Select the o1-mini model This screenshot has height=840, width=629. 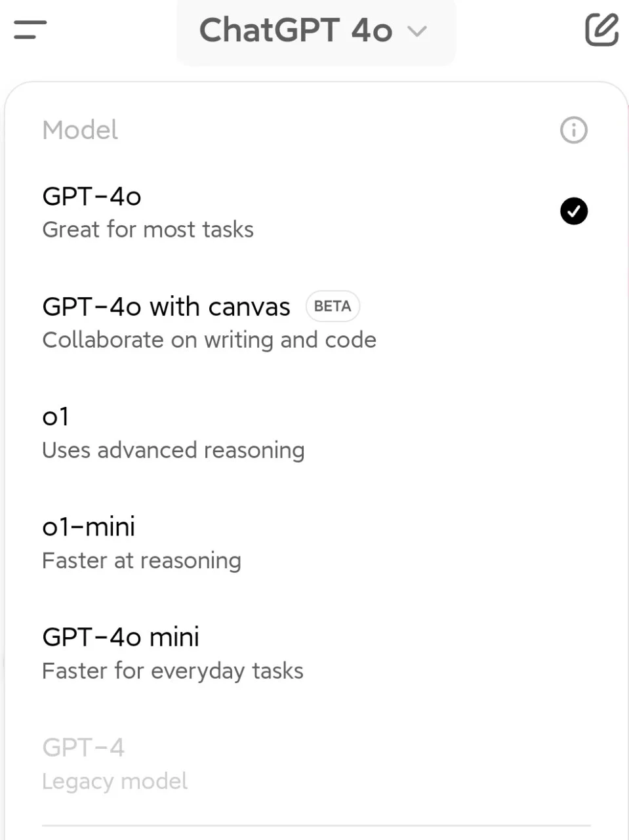pyautogui.click(x=315, y=543)
